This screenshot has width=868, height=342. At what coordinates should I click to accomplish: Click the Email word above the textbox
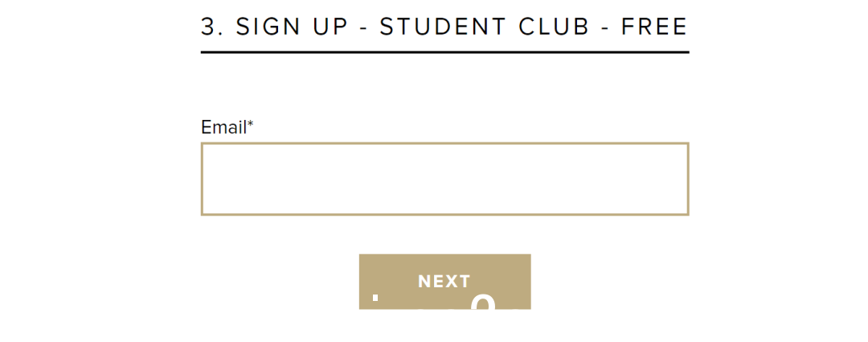[223, 127]
